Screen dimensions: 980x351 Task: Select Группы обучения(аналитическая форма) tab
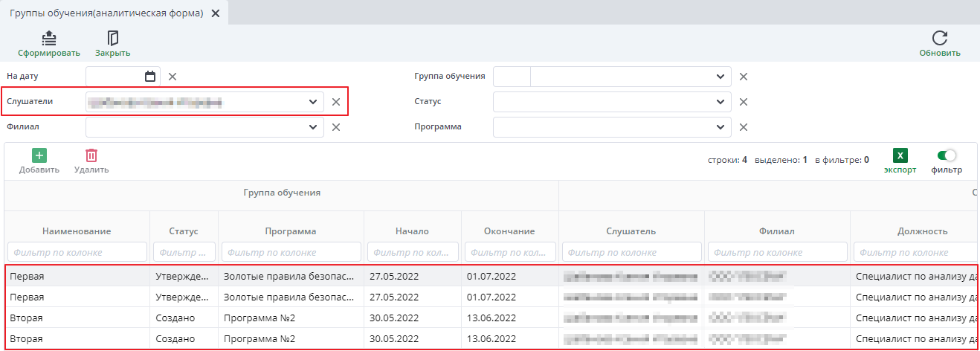[106, 13]
